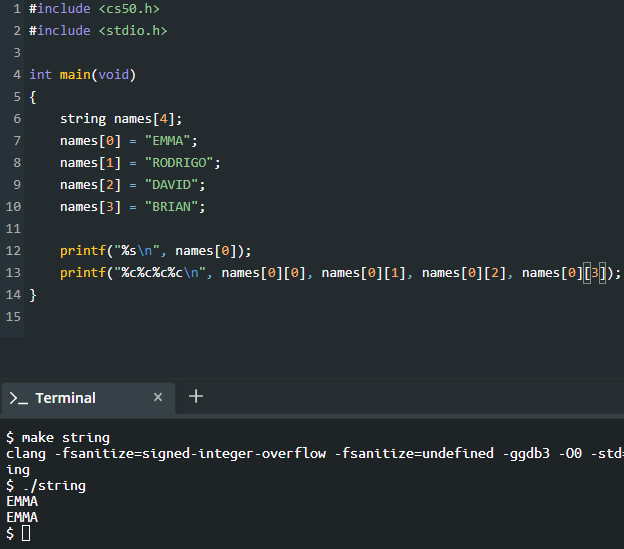Focus the terminal cursor at the prompt
Screen dimensions: 624x549
[26, 533]
